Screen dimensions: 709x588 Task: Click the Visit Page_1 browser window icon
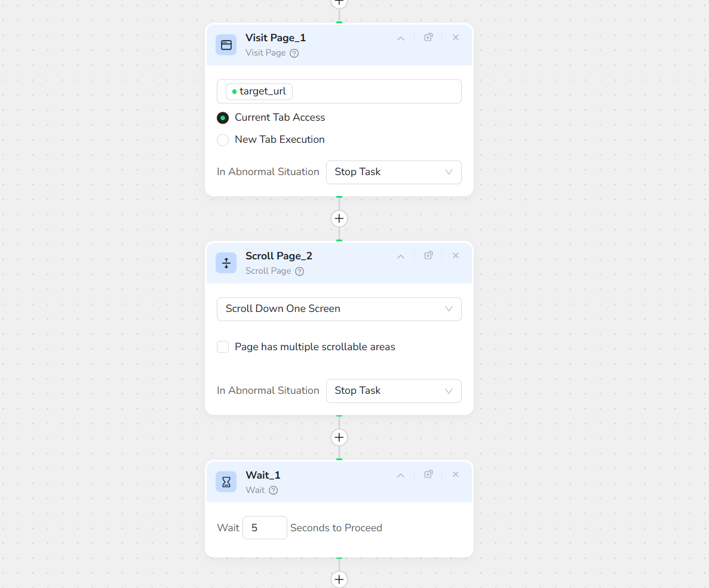(226, 45)
